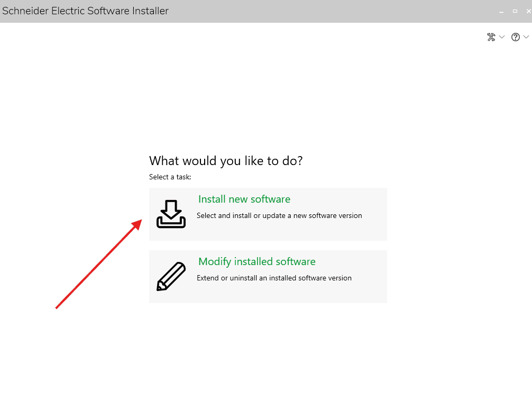The width and height of the screenshot is (532, 400).
Task: Close the installer window
Action: [x=529, y=11]
